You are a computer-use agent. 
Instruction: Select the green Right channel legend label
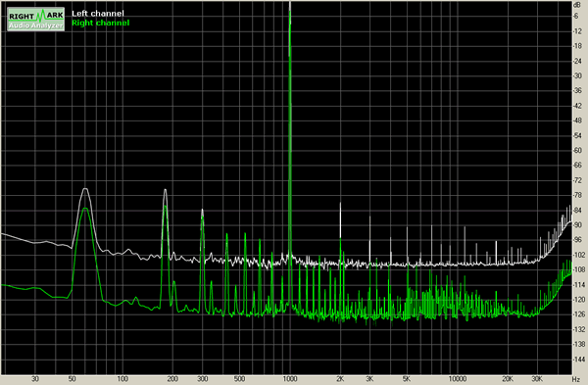(101, 23)
